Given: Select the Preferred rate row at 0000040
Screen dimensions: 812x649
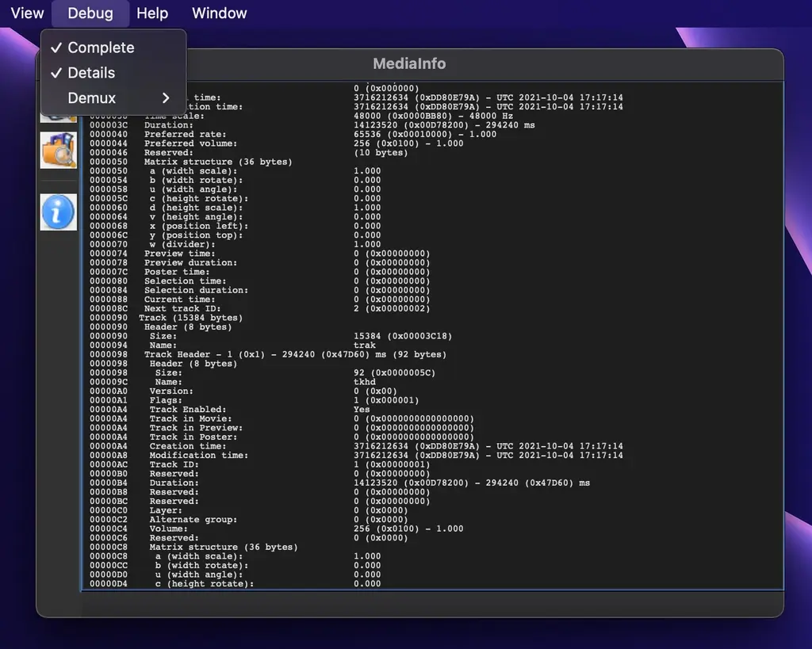Looking at the screenshot, I should pyautogui.click(x=293, y=135).
